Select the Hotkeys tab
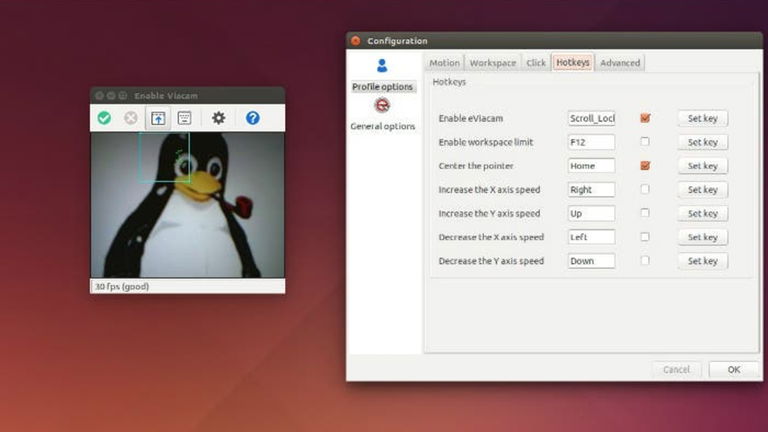 click(x=573, y=62)
